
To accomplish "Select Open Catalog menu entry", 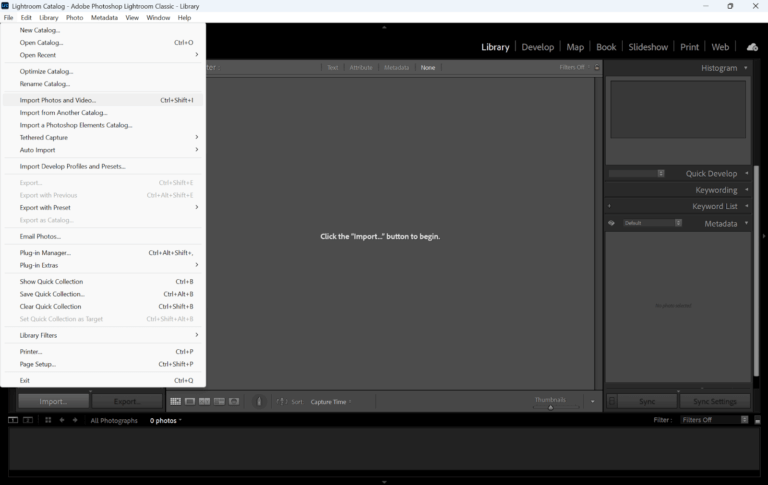I will (103, 43).
